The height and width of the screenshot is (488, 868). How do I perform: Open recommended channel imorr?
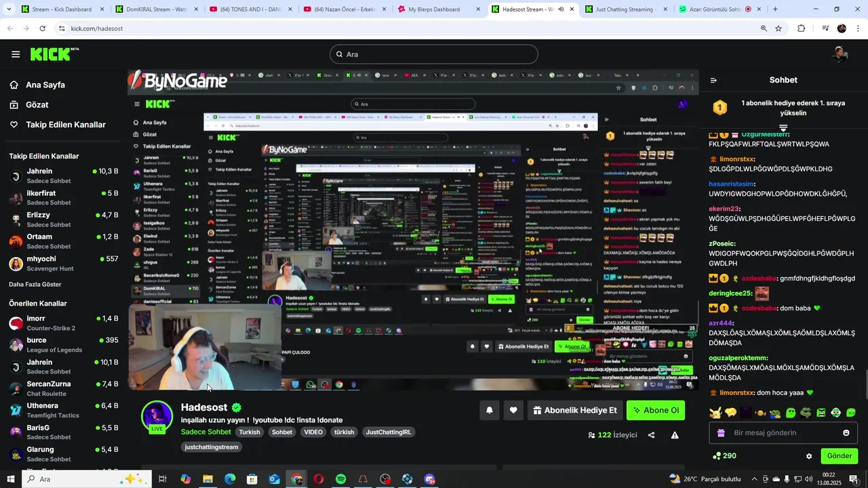(x=64, y=323)
